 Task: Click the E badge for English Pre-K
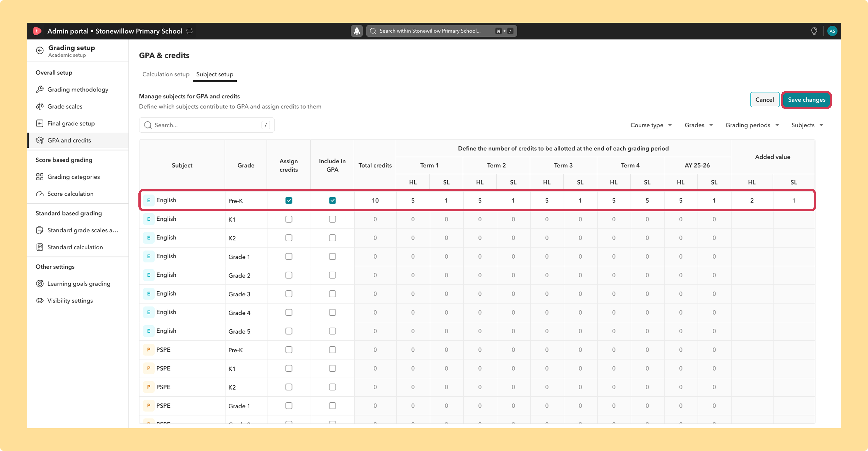tap(149, 200)
